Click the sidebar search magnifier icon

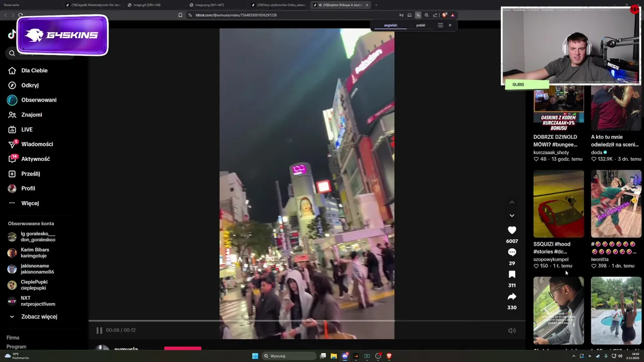pos(12,53)
